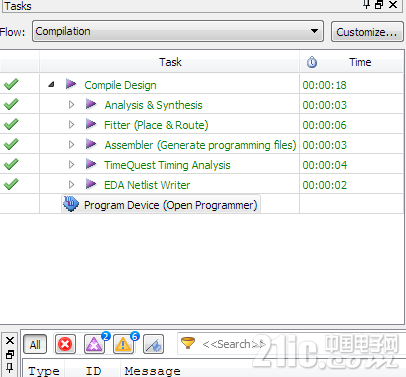Screen dimensions: 406x377
Task: Toggle the critical warning messages filter
Action: point(95,344)
